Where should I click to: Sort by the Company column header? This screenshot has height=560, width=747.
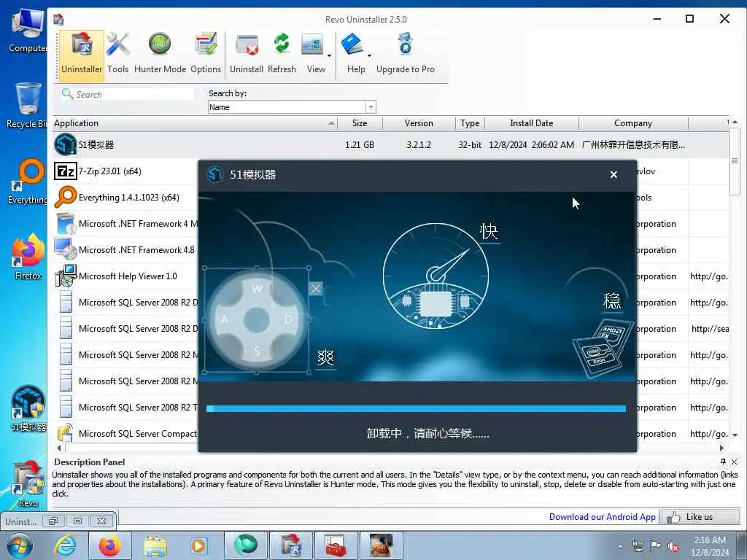633,123
